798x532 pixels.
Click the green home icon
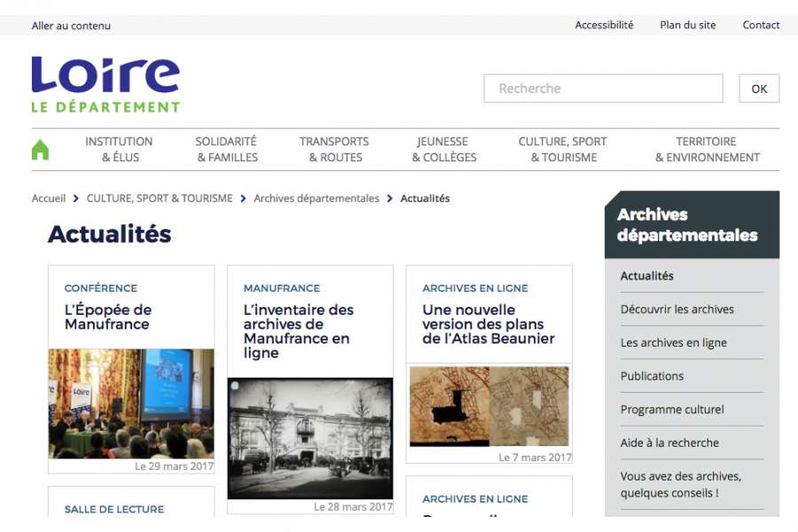[x=40, y=149]
